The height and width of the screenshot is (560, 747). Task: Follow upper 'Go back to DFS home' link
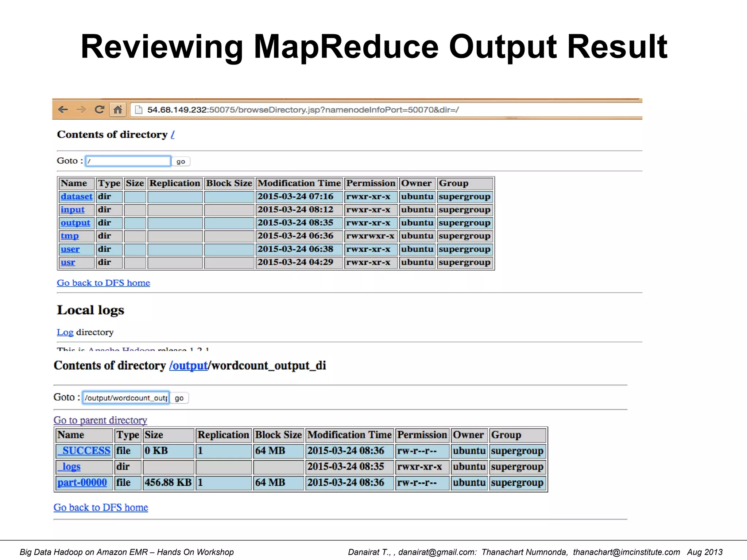coord(104,283)
